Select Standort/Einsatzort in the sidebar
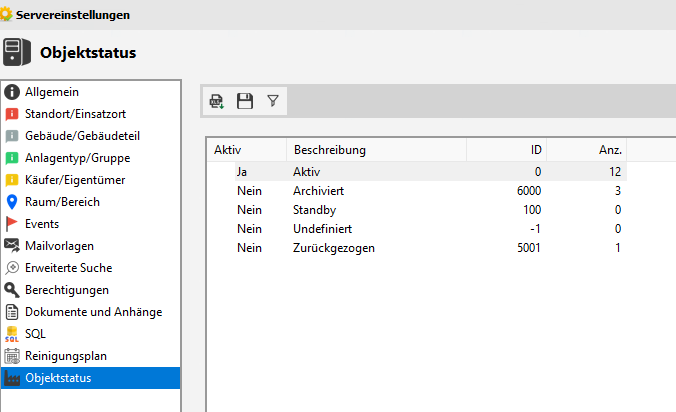The height and width of the screenshot is (412, 676). (75, 114)
